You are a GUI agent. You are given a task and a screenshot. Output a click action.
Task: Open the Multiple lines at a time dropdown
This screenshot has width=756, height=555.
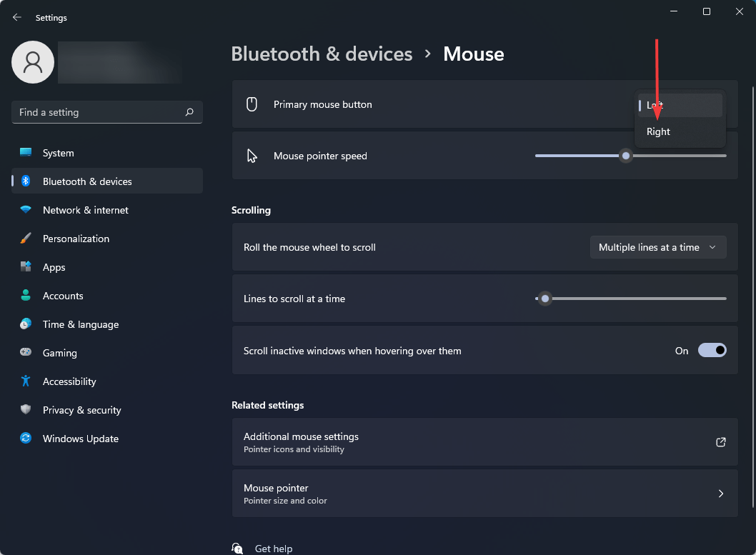(x=657, y=246)
